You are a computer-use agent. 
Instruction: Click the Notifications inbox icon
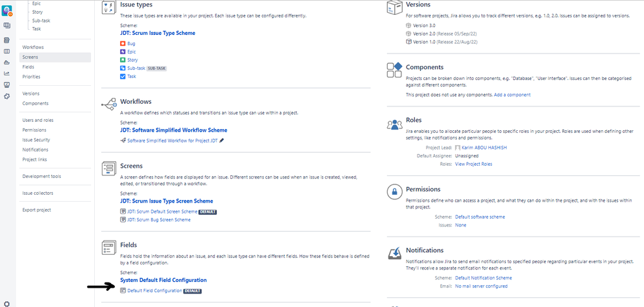[x=394, y=253]
